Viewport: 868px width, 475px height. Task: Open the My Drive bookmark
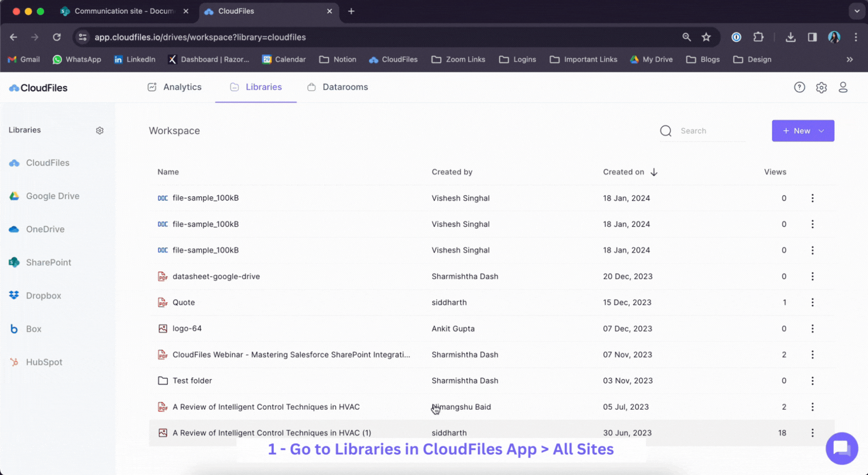(x=651, y=60)
